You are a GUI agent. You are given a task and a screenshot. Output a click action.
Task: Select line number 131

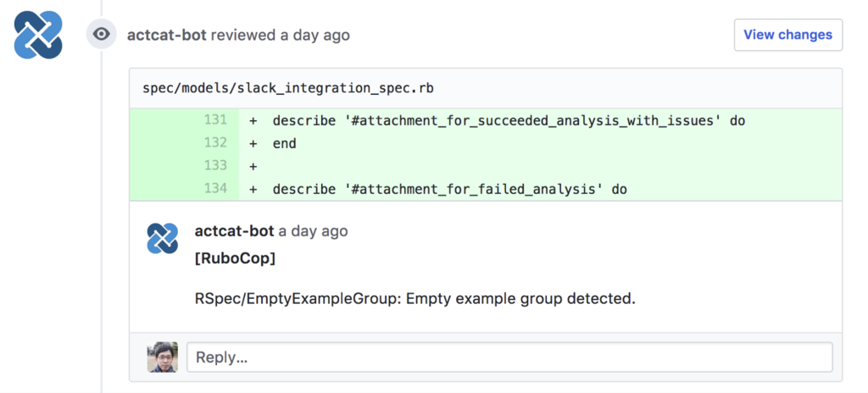(215, 120)
